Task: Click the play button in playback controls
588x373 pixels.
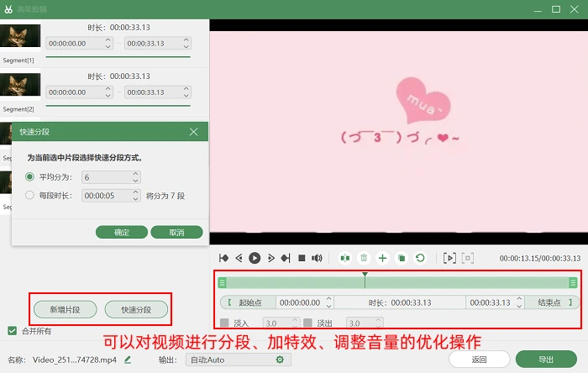Action: tap(255, 258)
